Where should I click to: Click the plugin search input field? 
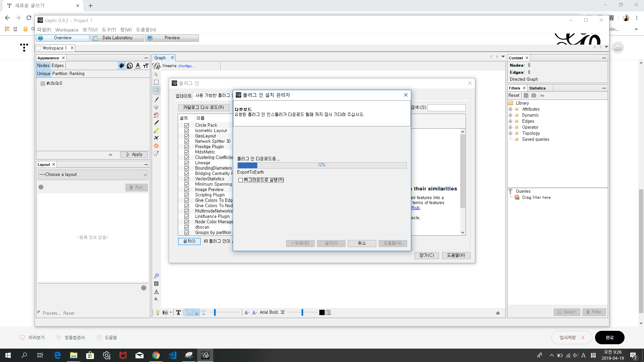coord(446,108)
